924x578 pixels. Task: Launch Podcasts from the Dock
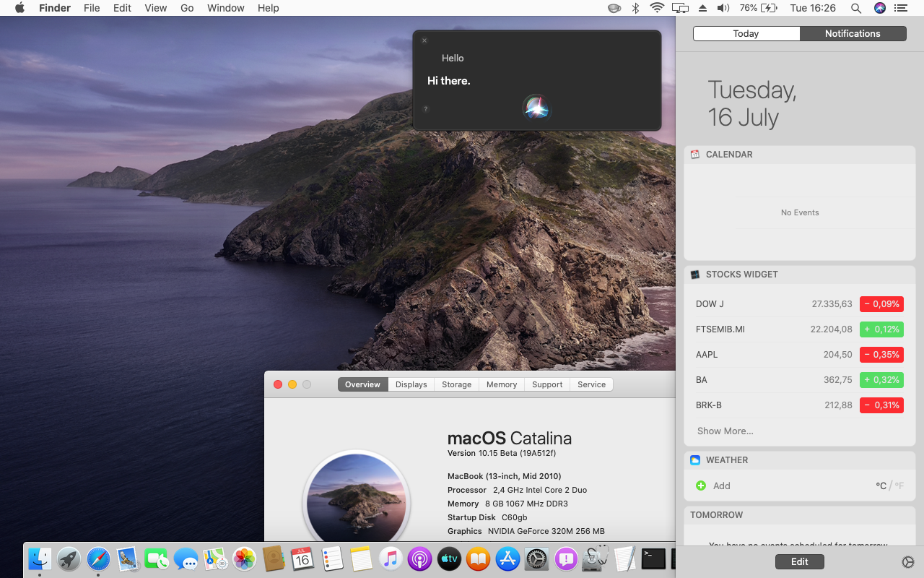coord(419,558)
